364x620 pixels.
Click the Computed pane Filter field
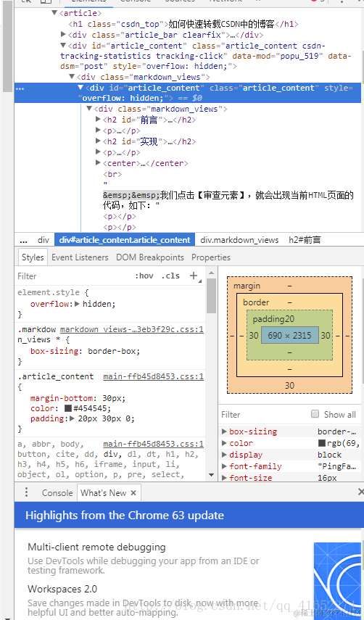tap(262, 414)
